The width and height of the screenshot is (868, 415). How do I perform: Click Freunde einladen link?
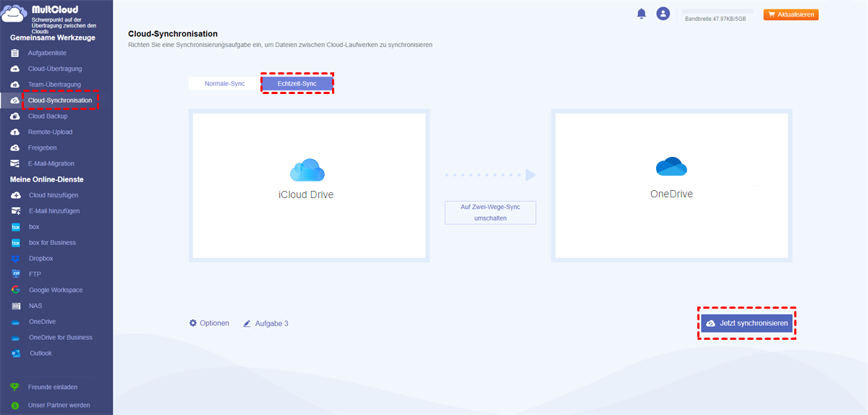[53, 388]
